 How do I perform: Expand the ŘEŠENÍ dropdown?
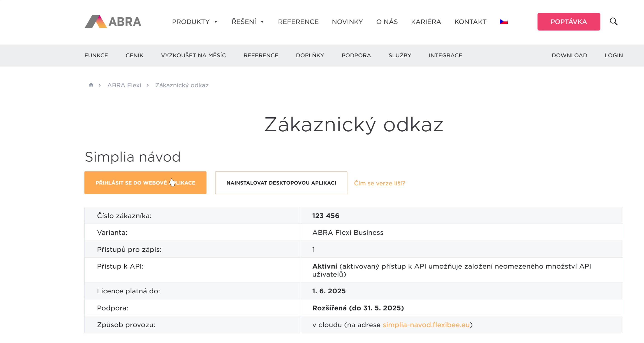click(x=244, y=22)
